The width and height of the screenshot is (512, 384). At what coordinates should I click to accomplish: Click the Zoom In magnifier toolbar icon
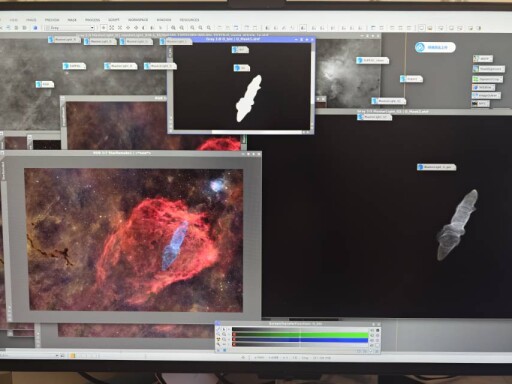pyautogui.click(x=173, y=28)
